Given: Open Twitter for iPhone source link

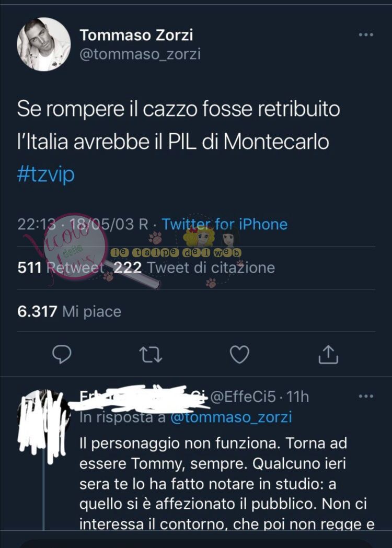Looking at the screenshot, I should tap(225, 224).
